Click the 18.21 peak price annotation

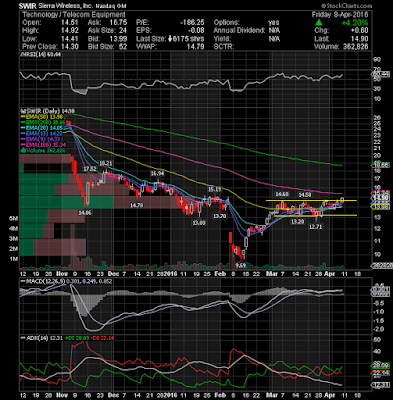106,163
